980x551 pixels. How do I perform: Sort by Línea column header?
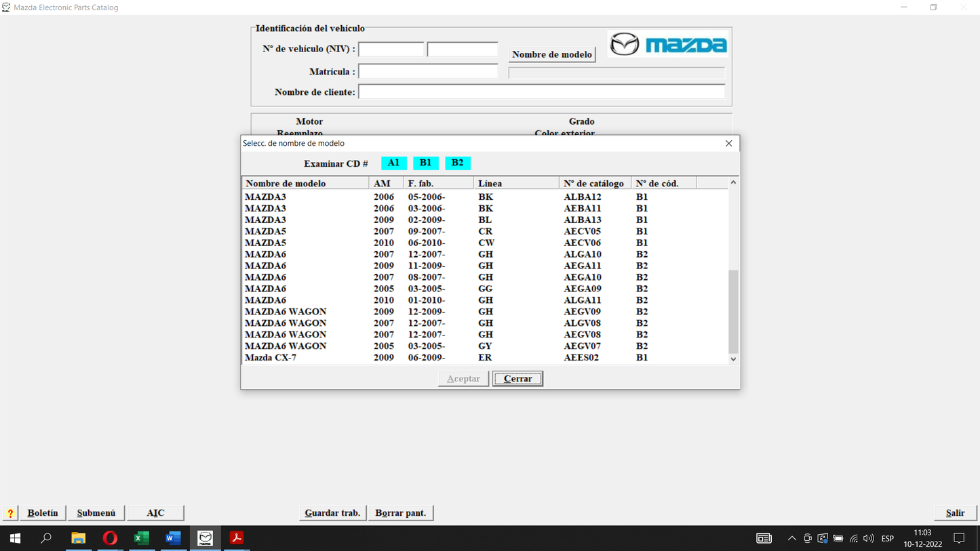(516, 183)
